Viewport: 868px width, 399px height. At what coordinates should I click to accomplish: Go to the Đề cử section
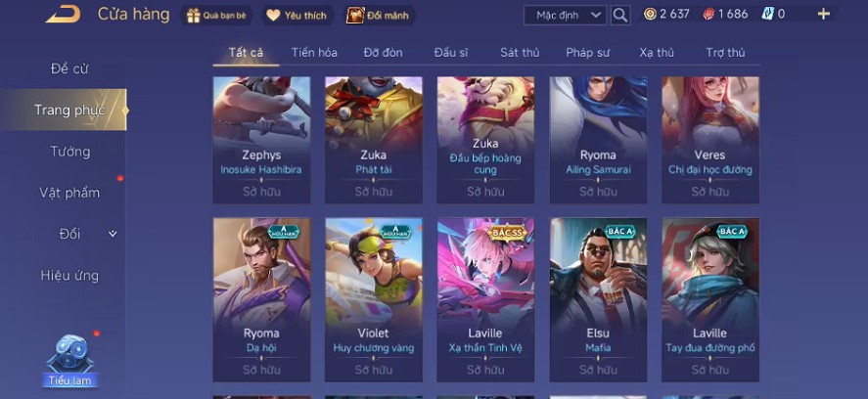[69, 68]
